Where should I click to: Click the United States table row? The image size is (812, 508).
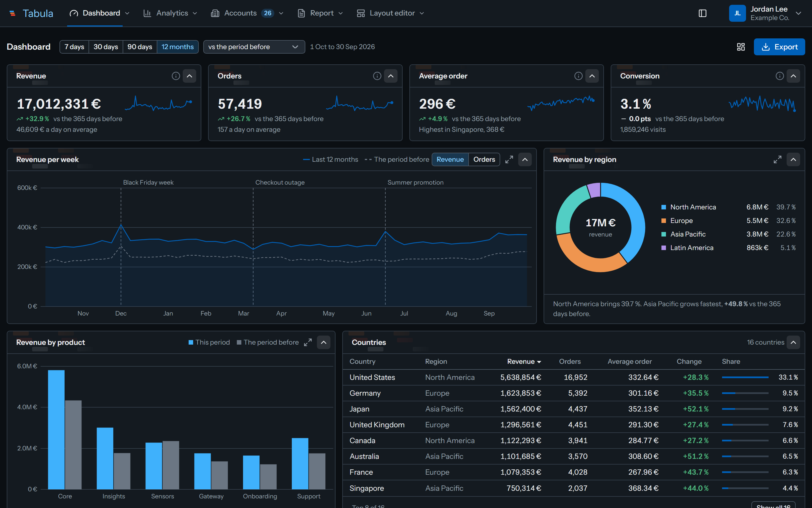tap(573, 377)
